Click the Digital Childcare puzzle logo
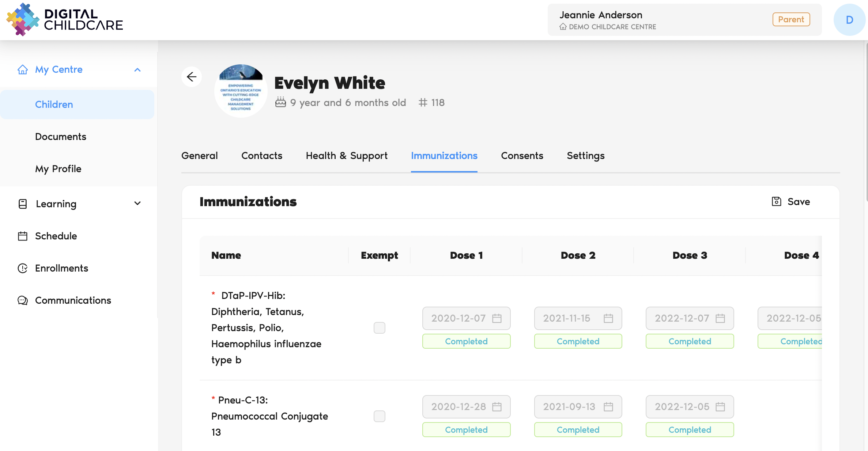The width and height of the screenshot is (868, 451). [x=22, y=20]
